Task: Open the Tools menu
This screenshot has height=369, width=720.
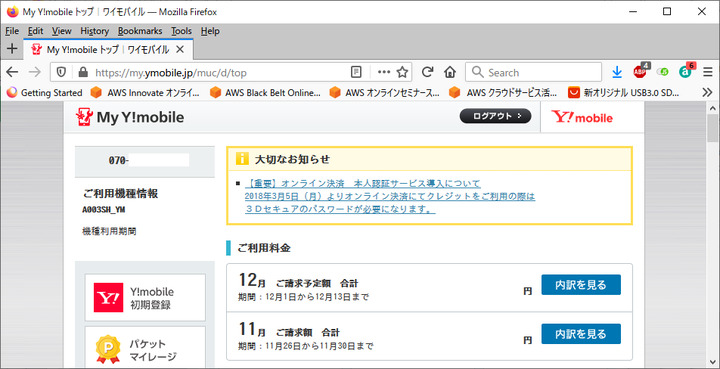Action: (181, 31)
